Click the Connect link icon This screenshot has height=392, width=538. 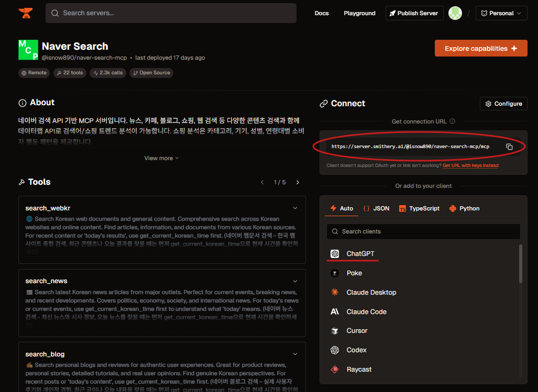click(324, 104)
